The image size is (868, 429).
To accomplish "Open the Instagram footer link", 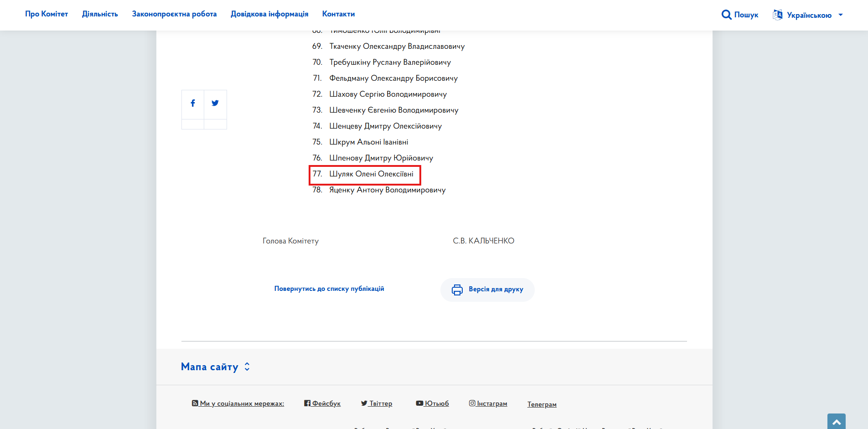I will click(x=488, y=403).
